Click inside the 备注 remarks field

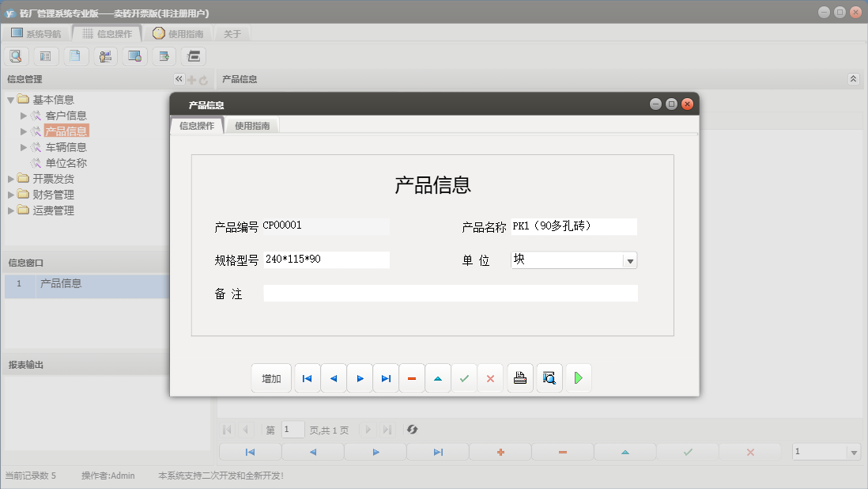[451, 293]
